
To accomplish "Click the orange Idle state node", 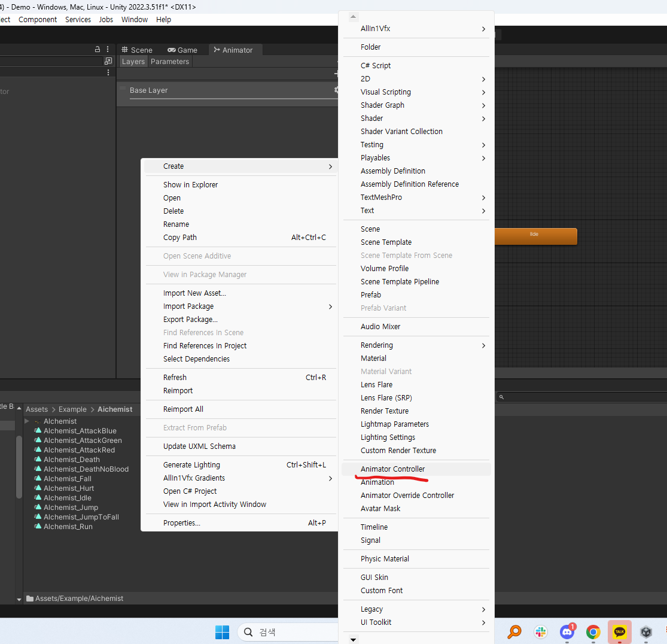I will point(535,236).
